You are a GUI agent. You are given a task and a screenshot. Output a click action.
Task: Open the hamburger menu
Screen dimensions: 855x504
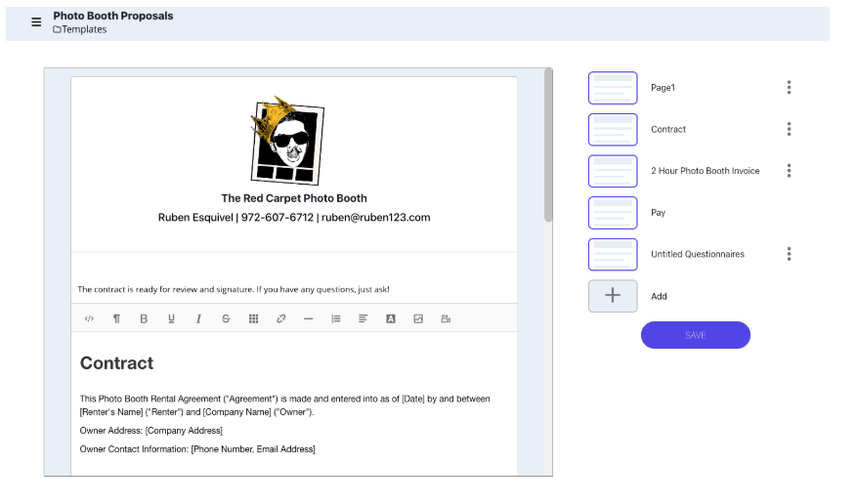point(36,22)
